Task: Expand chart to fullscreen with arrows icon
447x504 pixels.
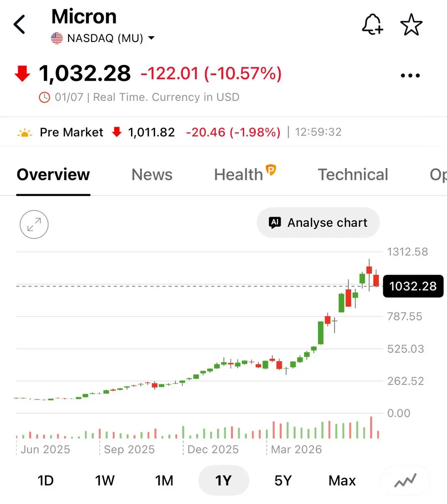Action: (34, 225)
